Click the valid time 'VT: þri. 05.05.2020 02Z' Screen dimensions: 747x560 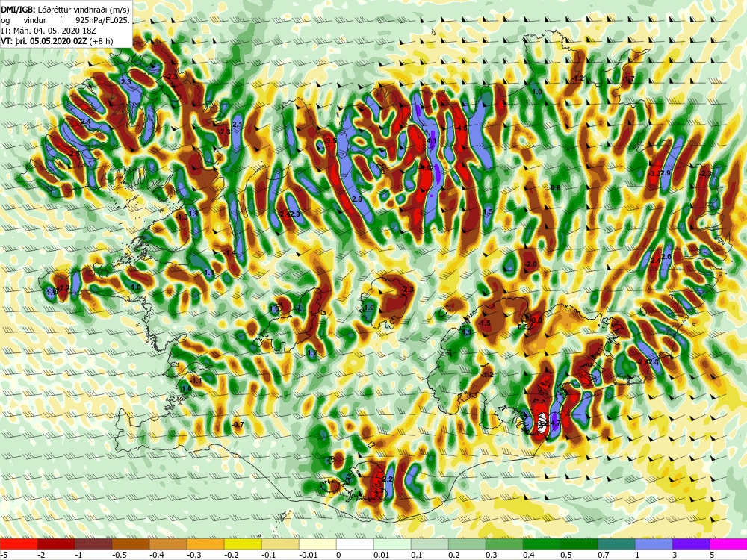(44, 41)
